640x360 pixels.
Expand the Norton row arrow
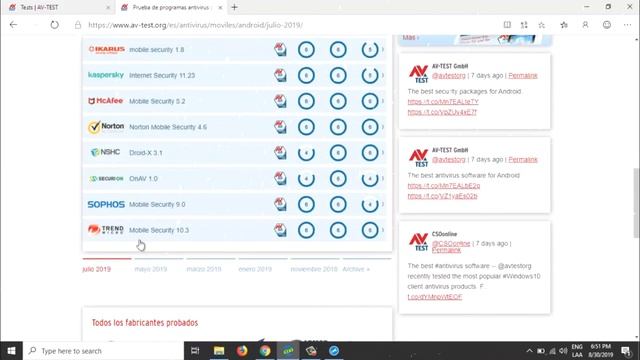click(383, 127)
